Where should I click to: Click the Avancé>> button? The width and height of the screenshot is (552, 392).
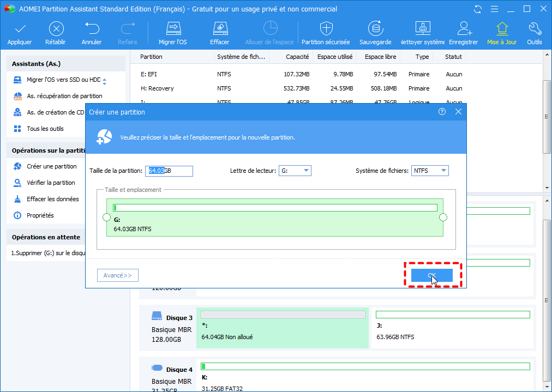pyautogui.click(x=118, y=275)
